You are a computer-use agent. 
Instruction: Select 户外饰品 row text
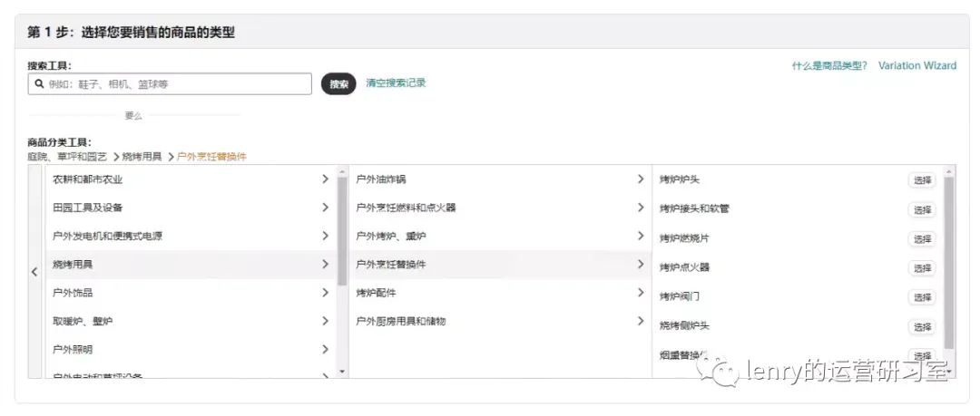click(73, 293)
